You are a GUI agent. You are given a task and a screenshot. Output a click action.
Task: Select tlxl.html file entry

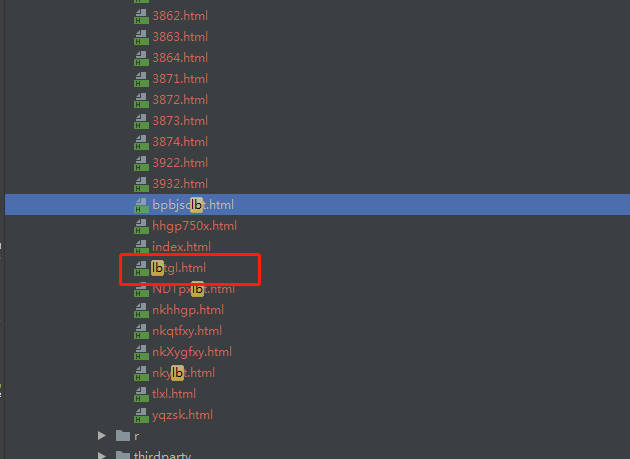pos(174,394)
